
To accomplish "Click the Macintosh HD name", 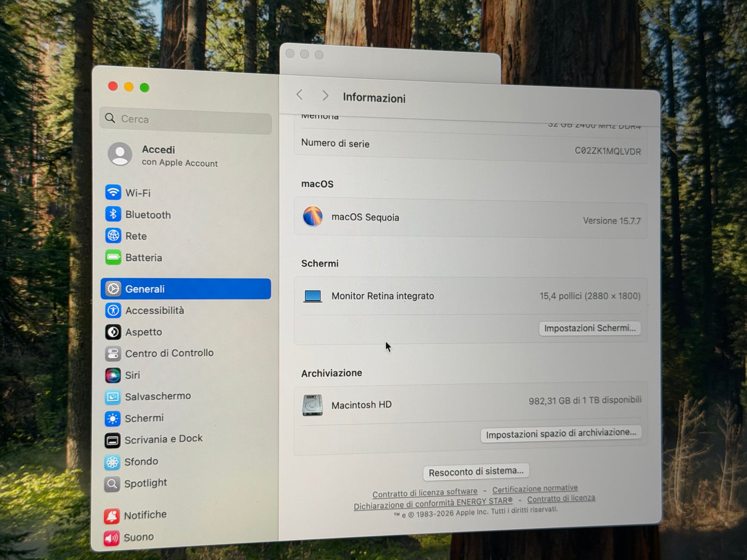I will tap(361, 405).
